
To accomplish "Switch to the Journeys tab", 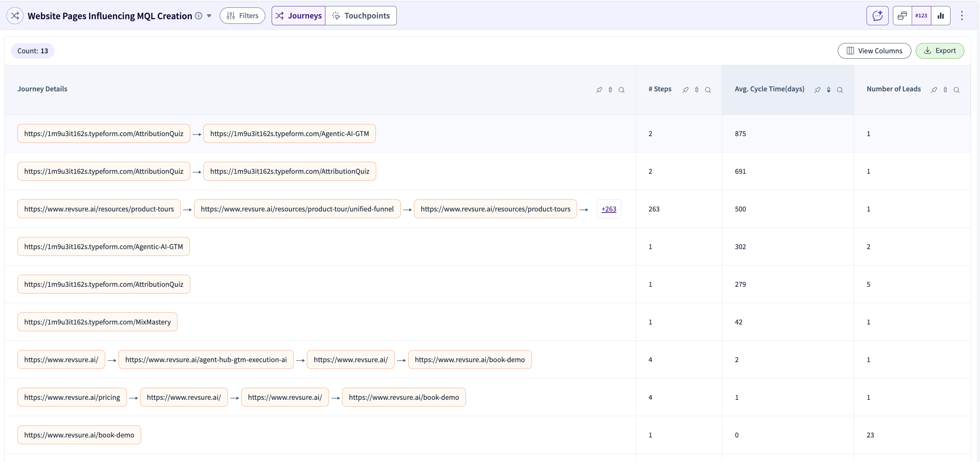I will (x=299, y=16).
